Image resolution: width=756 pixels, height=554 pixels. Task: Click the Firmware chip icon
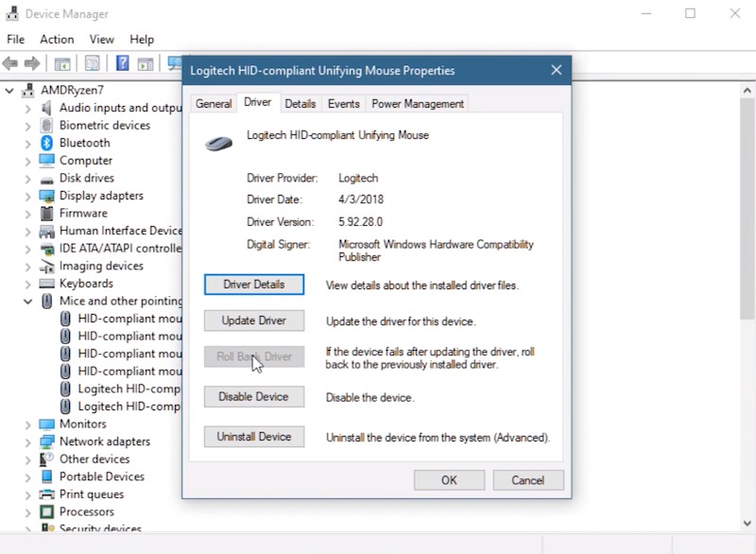pos(46,213)
